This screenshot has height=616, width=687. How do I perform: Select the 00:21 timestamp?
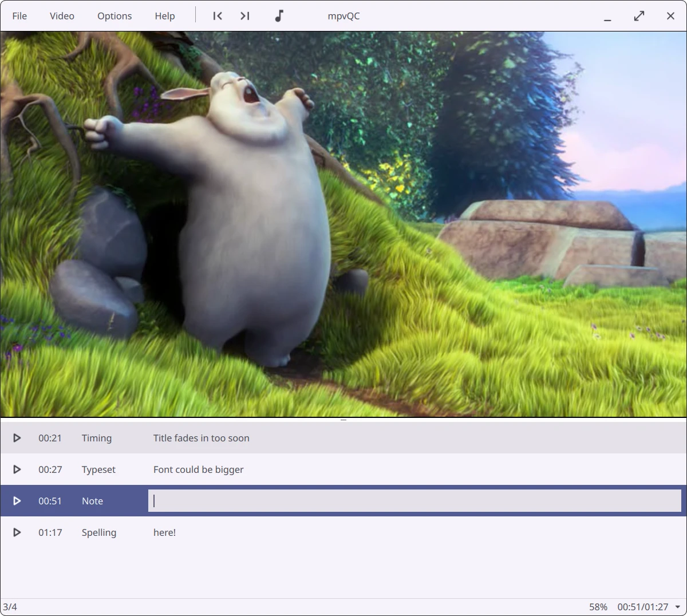[50, 438]
